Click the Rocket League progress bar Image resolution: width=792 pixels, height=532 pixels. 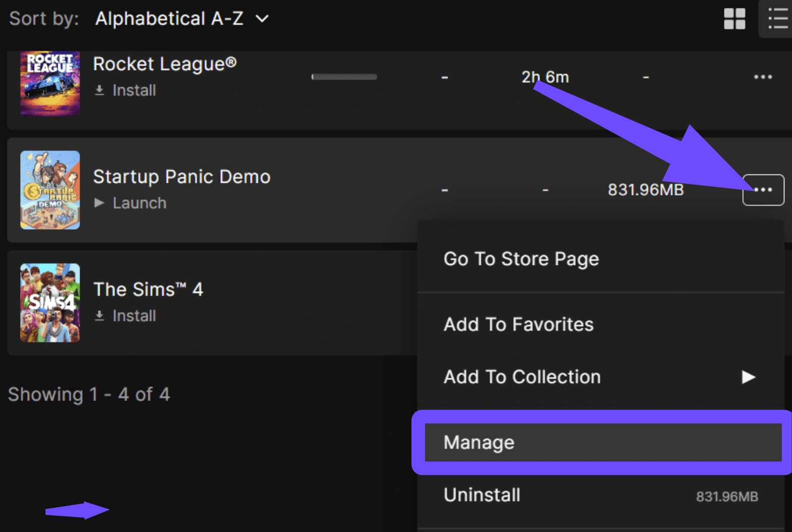point(344,77)
